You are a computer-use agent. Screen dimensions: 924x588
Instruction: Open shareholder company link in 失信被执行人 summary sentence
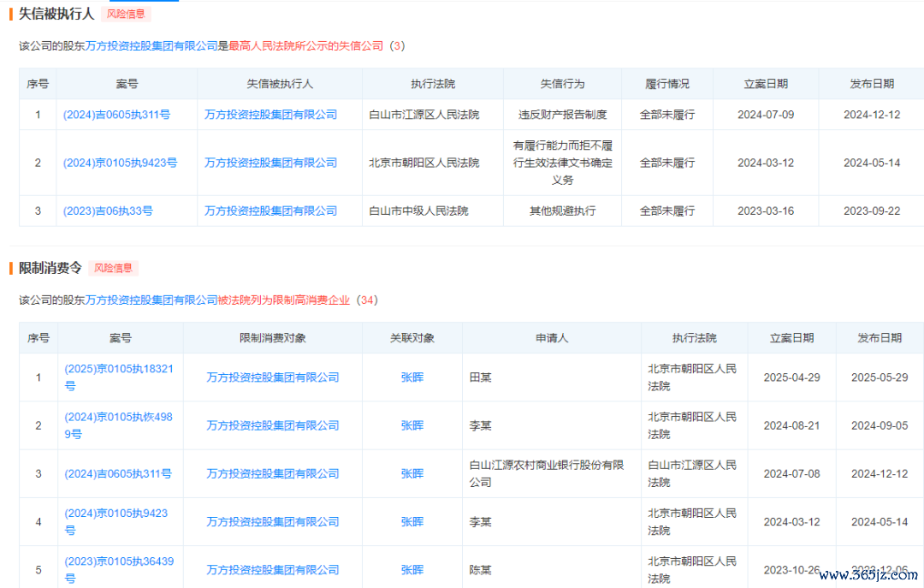pos(151,46)
